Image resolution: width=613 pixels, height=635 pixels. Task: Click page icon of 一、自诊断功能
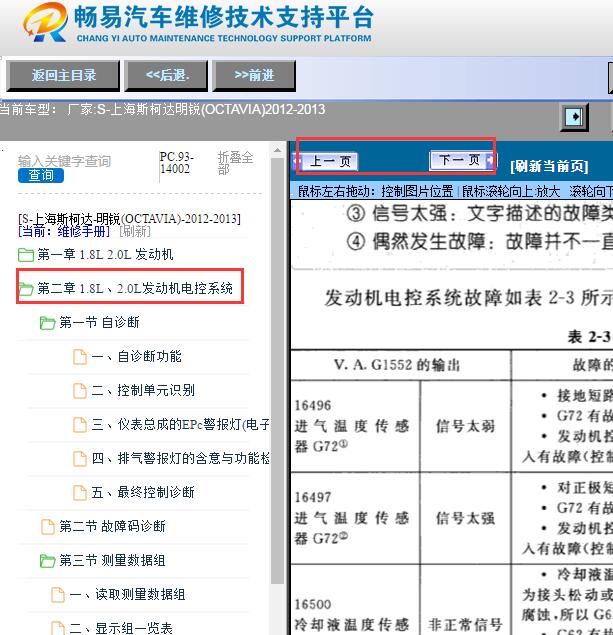pos(80,357)
